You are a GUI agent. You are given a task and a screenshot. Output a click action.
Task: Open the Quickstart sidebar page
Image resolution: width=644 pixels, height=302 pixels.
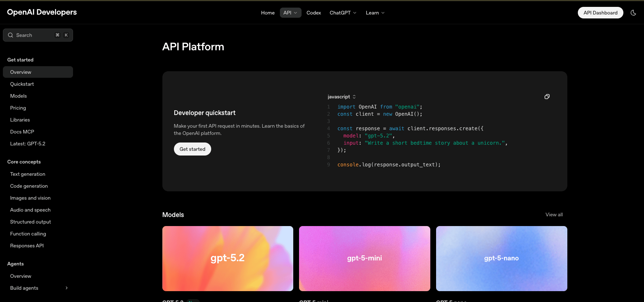[38, 84]
